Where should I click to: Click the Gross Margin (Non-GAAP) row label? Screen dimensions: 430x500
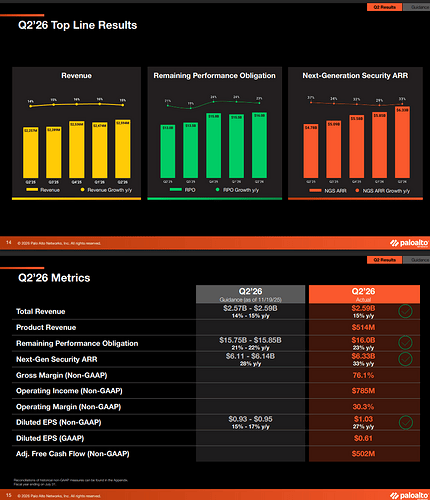click(62, 375)
